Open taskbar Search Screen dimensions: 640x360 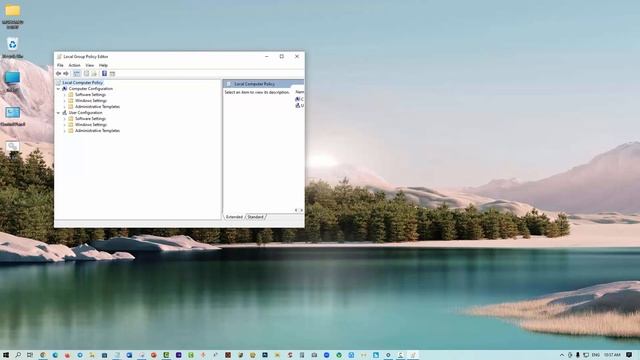coord(18,355)
